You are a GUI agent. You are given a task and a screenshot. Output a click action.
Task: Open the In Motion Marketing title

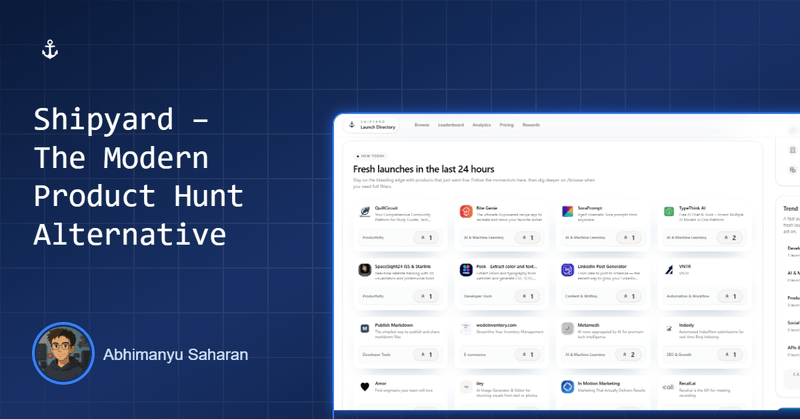[x=598, y=383]
